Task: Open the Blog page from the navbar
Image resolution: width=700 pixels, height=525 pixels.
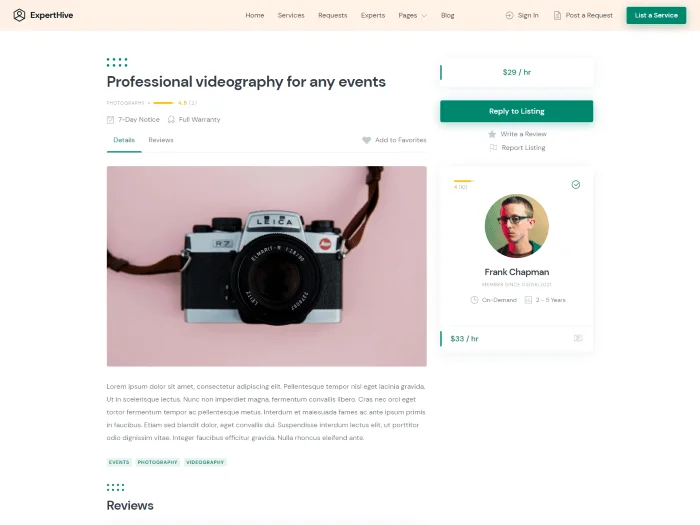Action: (447, 15)
